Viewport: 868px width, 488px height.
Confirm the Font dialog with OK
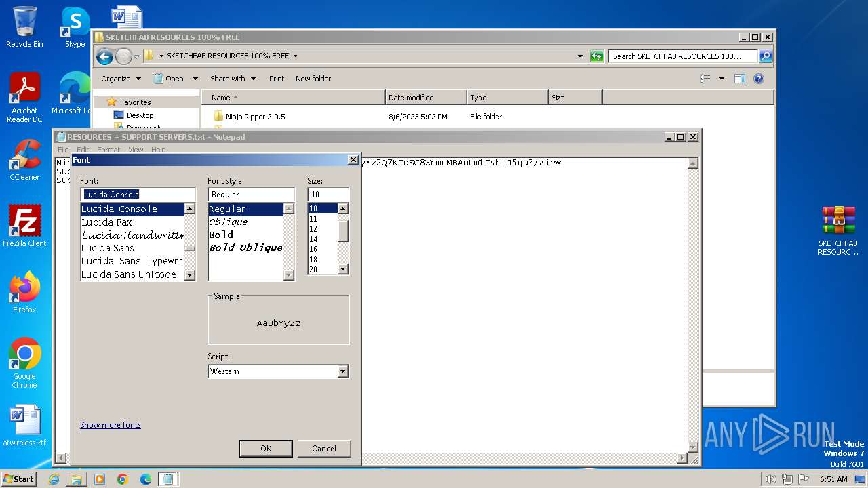pyautogui.click(x=266, y=448)
